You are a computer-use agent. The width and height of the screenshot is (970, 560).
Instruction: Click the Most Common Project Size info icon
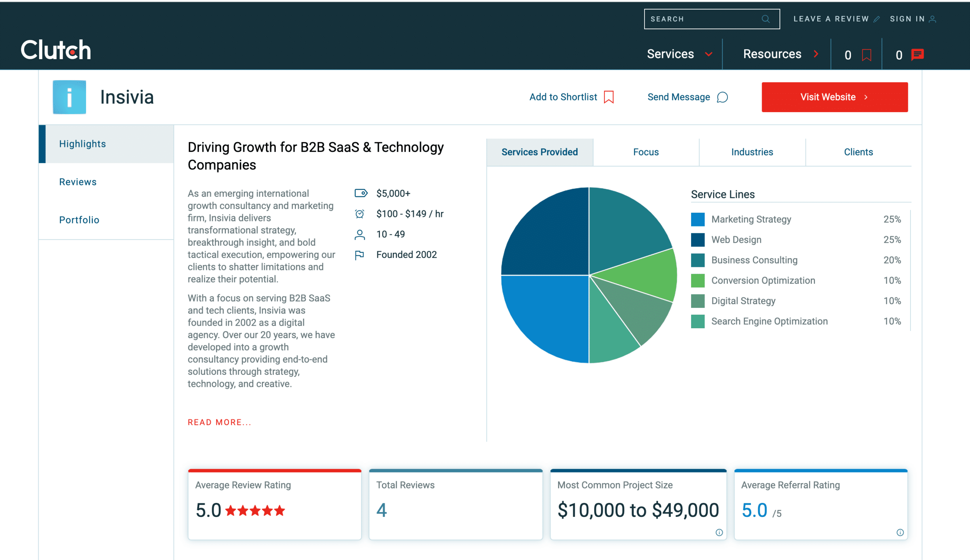coord(719,533)
